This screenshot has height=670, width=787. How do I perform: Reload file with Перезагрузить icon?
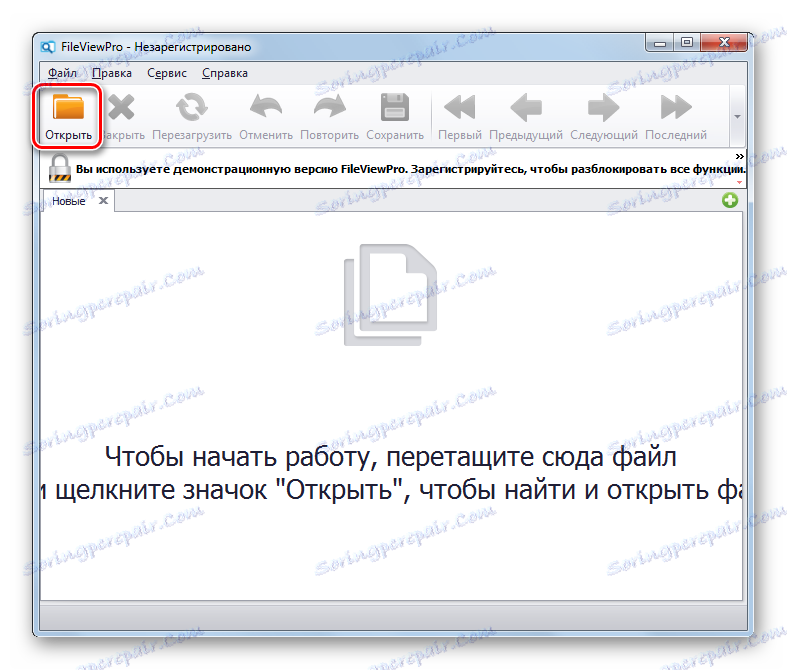[x=192, y=107]
